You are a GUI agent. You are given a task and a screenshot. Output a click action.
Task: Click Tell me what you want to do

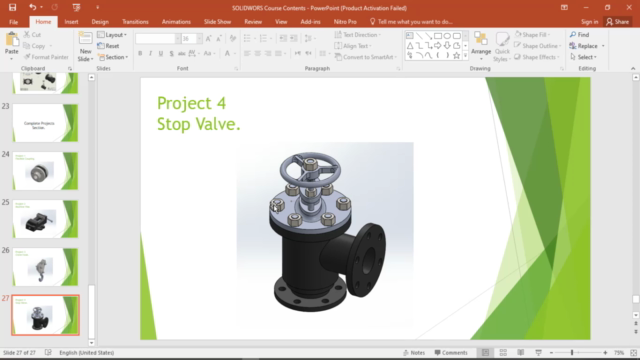click(411, 22)
